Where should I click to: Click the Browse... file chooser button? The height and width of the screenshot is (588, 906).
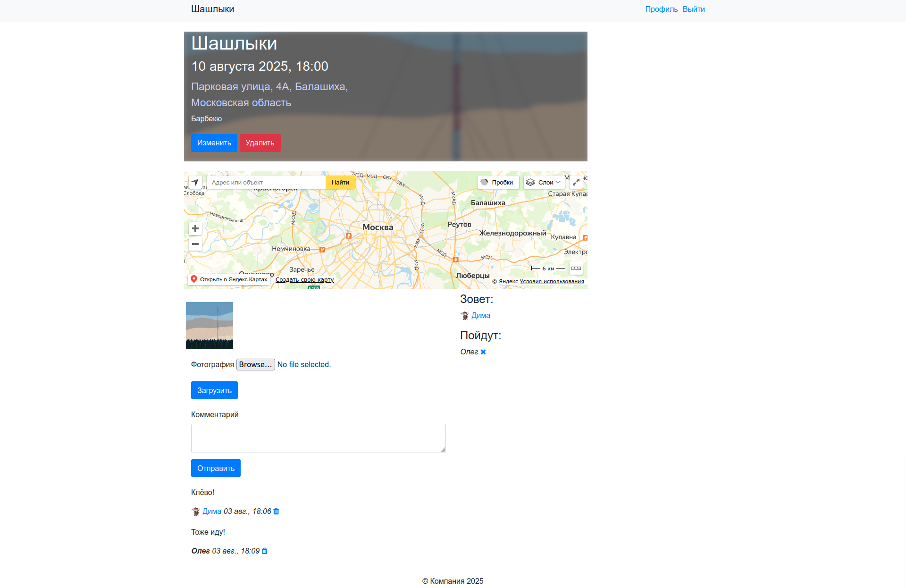(256, 365)
